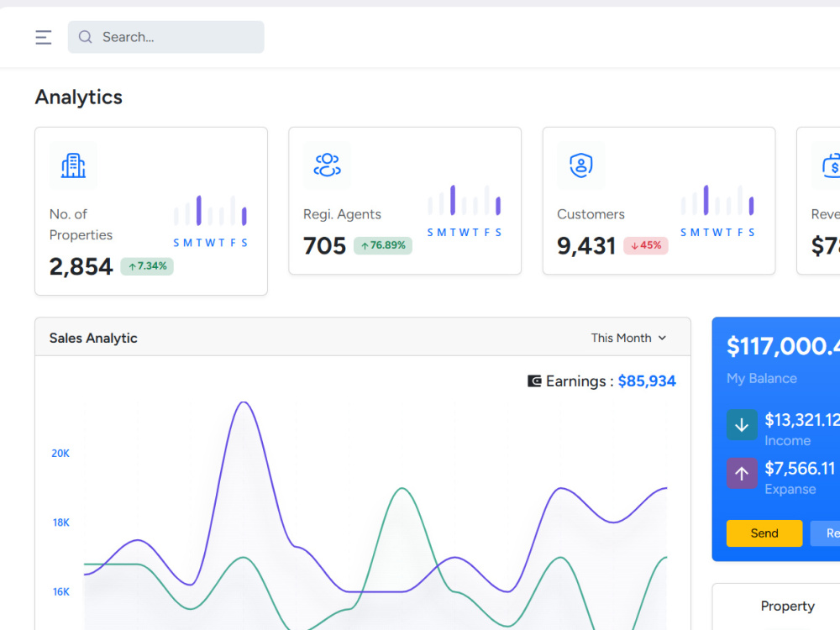
Task: Click the red 45% decrease badge
Action: tap(645, 245)
